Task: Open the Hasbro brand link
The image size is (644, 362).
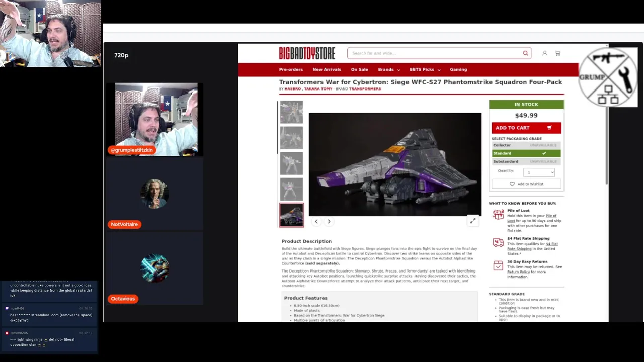Action: click(292, 89)
